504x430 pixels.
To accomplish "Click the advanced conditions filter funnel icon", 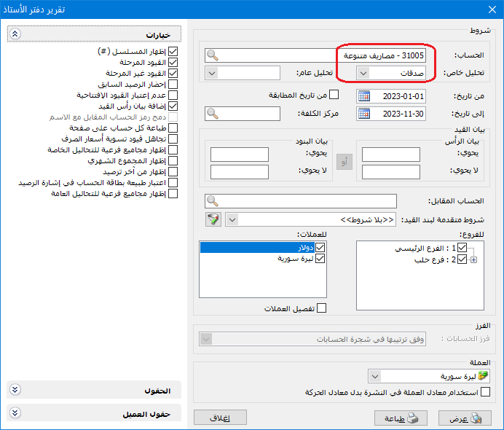I will point(213,219).
